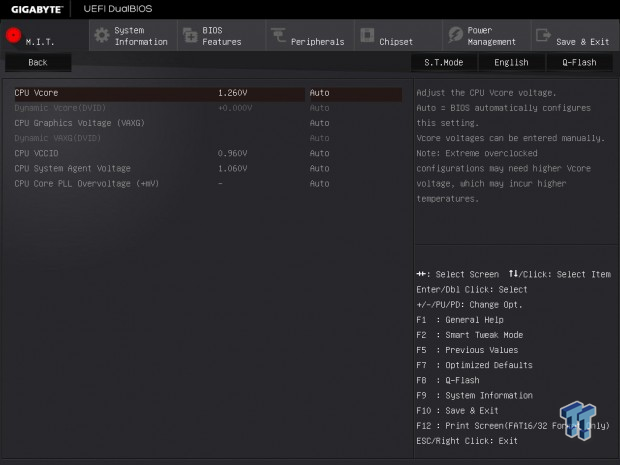The image size is (620, 465).
Task: Select the Dynamic Vcore(DVID) Auto value
Action: (319, 108)
